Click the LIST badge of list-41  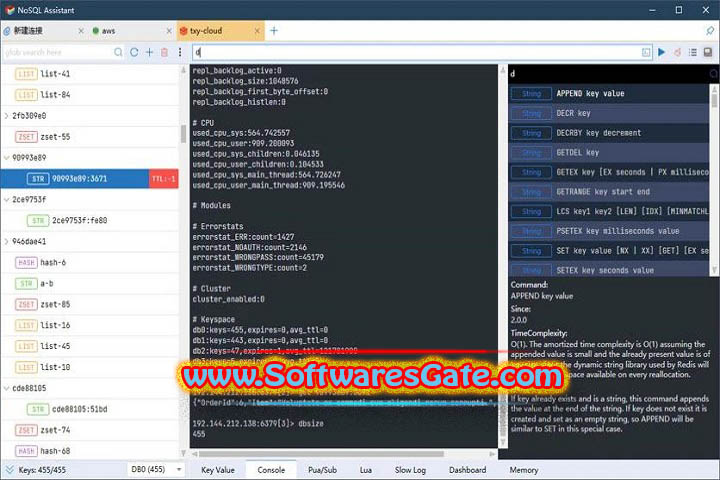coord(26,73)
